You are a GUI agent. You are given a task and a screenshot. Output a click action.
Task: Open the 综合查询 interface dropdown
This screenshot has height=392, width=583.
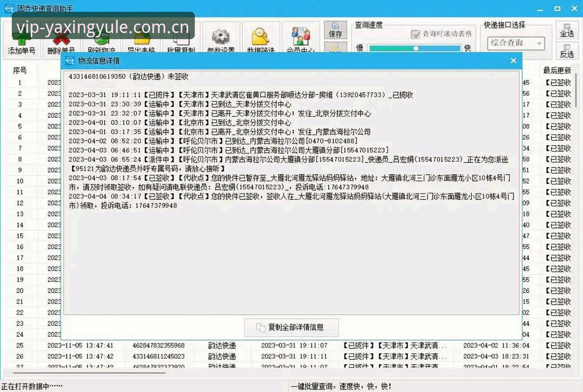coord(516,43)
